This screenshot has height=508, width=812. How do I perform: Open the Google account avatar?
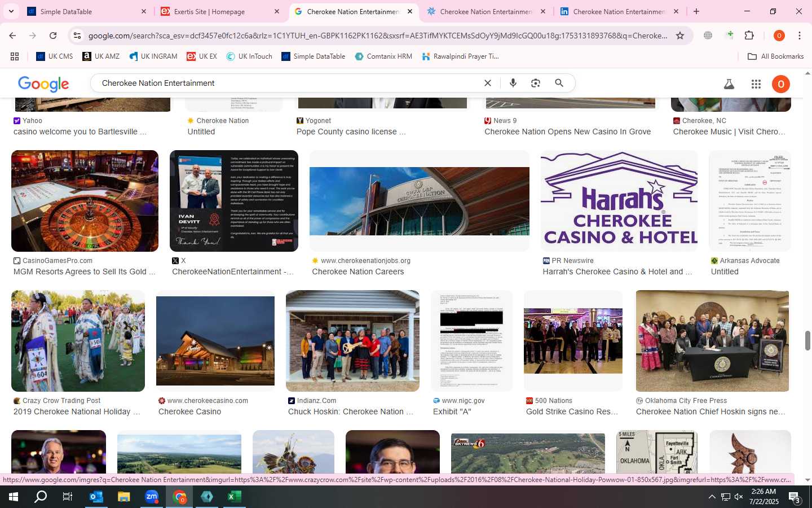click(x=780, y=84)
